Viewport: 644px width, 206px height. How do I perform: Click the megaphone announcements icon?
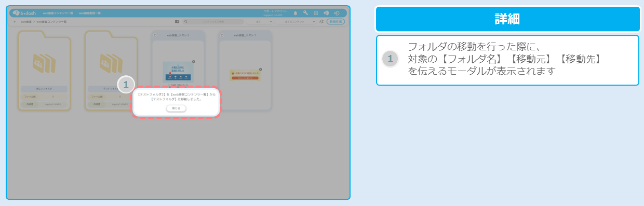pyautogui.click(x=326, y=13)
